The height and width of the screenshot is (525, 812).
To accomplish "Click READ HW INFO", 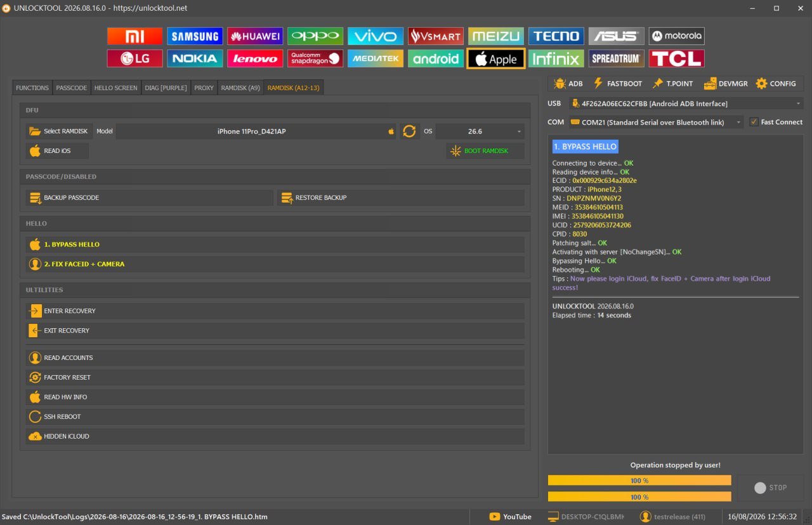I will 275,397.
